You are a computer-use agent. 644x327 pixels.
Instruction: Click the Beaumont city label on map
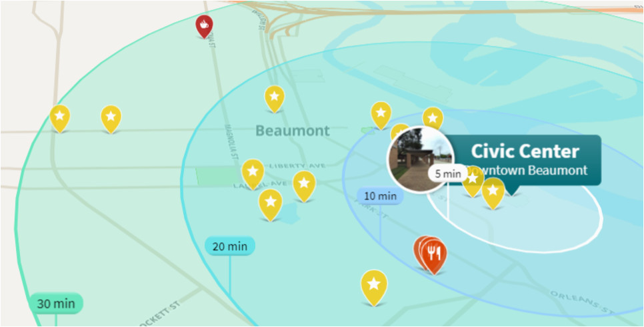tap(293, 131)
